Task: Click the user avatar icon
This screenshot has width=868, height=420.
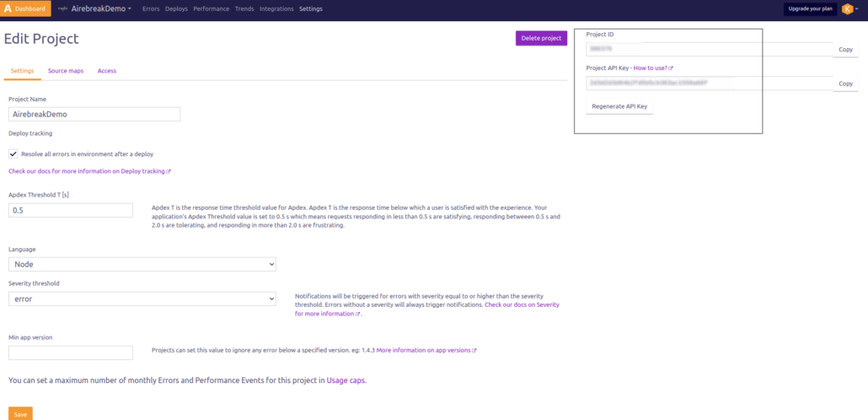Action: [x=848, y=9]
